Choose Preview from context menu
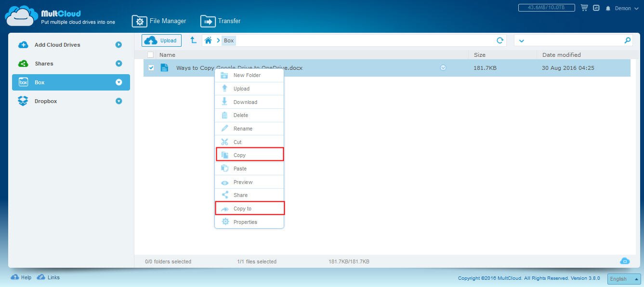Screen dimensions: 644x287 click(x=249, y=182)
